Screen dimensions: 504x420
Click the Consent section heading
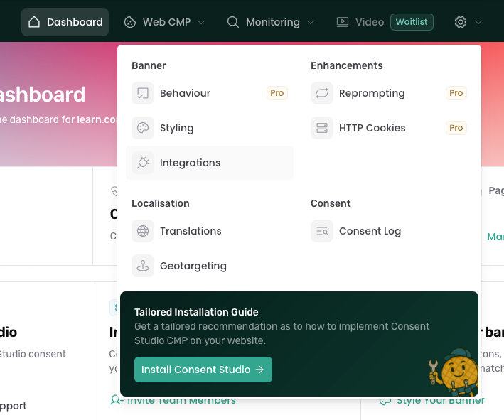click(331, 203)
